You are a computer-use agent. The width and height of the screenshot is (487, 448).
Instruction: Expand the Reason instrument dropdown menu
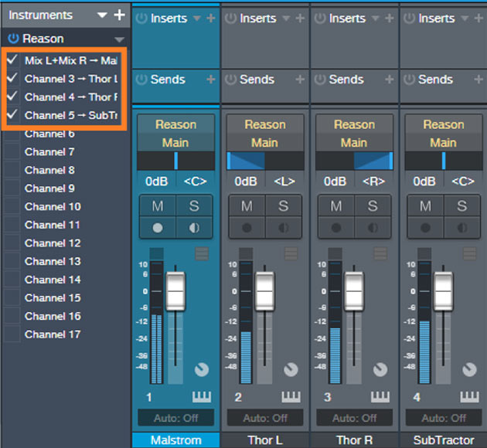118,39
